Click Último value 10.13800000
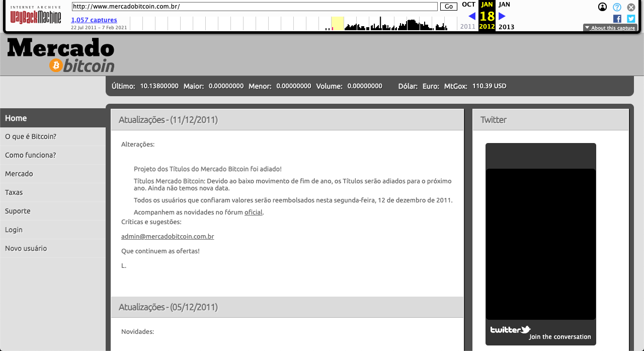The height and width of the screenshot is (351, 644). 159,86
